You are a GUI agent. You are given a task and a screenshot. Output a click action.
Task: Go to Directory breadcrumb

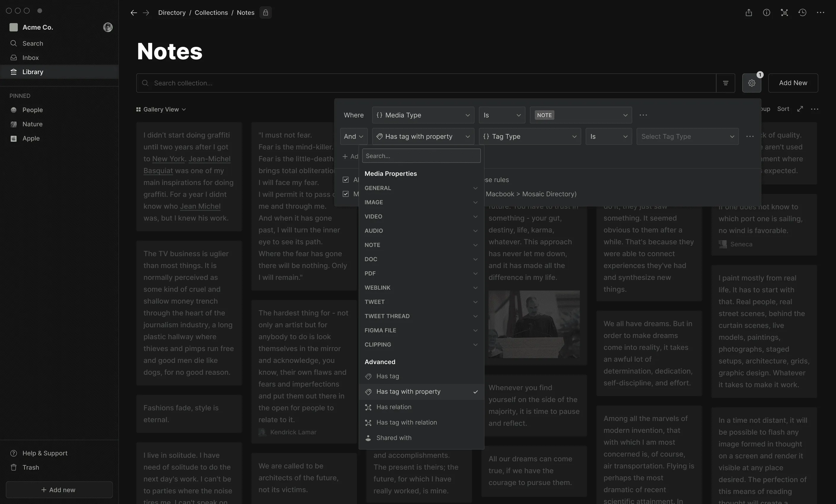172,12
